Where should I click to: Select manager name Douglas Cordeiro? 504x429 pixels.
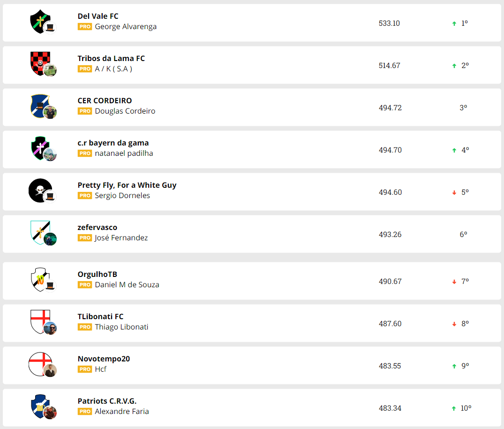pyautogui.click(x=125, y=111)
